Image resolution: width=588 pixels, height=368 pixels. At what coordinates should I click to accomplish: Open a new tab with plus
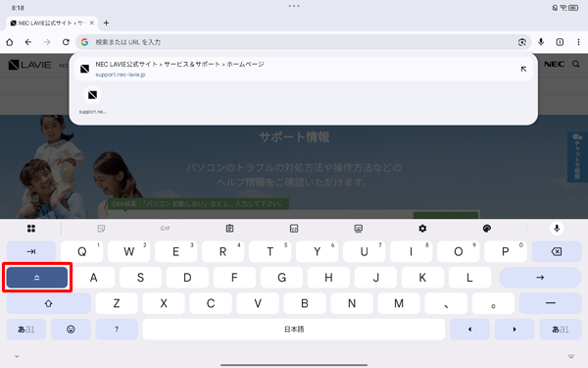[x=106, y=23]
